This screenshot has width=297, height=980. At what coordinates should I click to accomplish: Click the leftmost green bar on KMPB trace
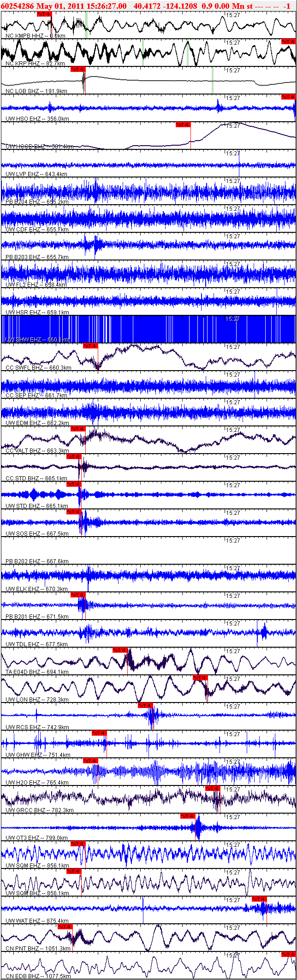click(86, 25)
